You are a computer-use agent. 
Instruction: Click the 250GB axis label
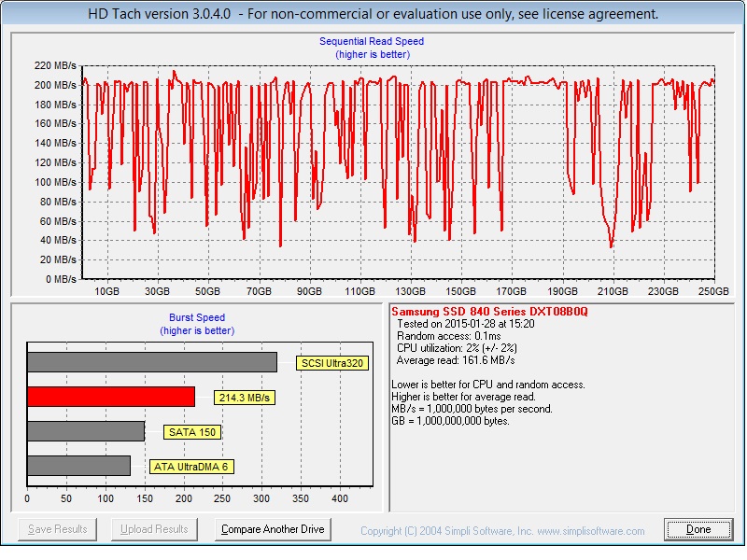[x=713, y=291]
